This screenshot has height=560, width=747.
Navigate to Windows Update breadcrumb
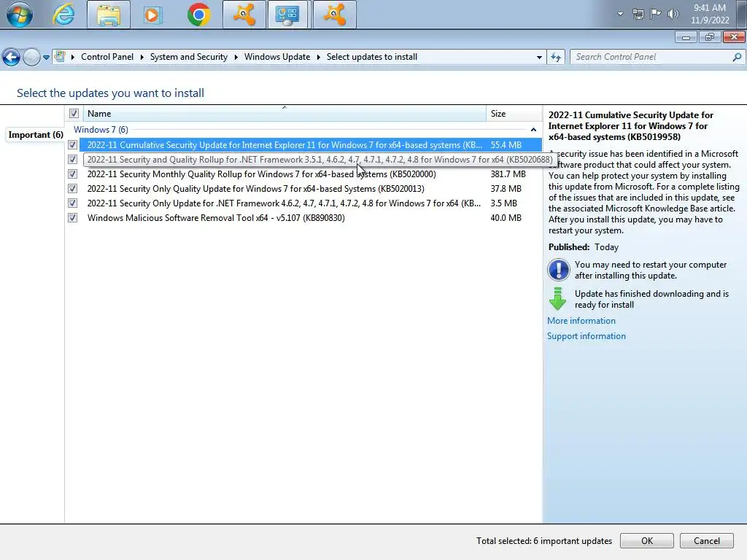[277, 57]
